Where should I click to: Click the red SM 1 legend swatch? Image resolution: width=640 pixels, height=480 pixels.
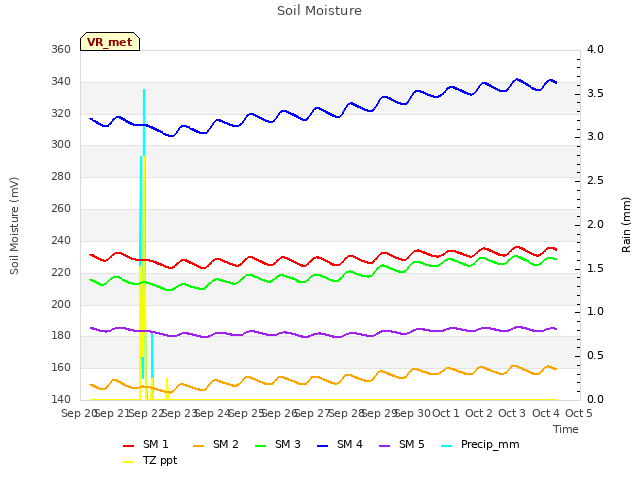(x=129, y=446)
